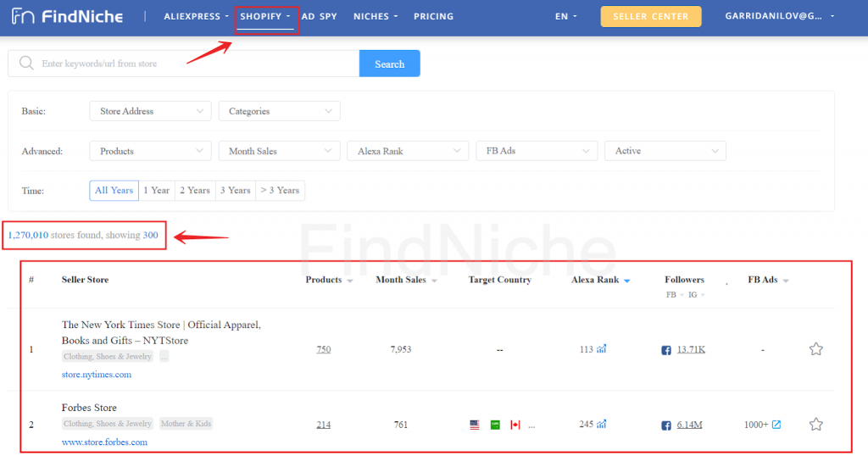This screenshot has width=868, height=456.
Task: Click the Canada flag in Forbes row
Action: [515, 425]
